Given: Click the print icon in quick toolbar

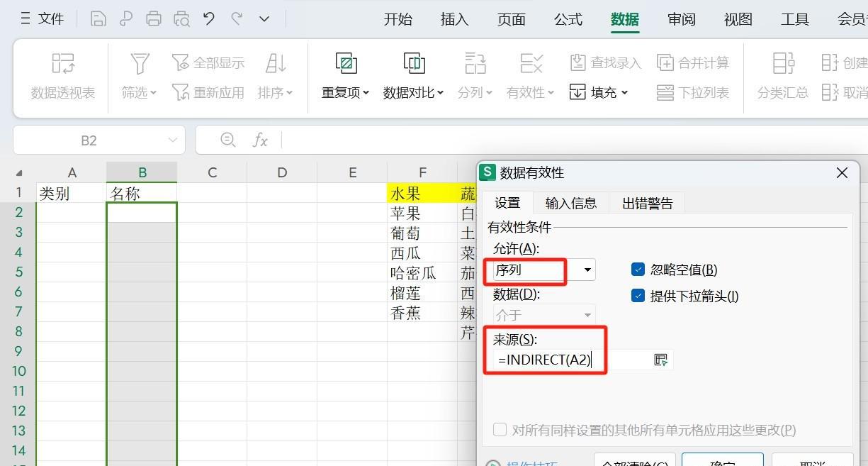Looking at the screenshot, I should pyautogui.click(x=154, y=18).
